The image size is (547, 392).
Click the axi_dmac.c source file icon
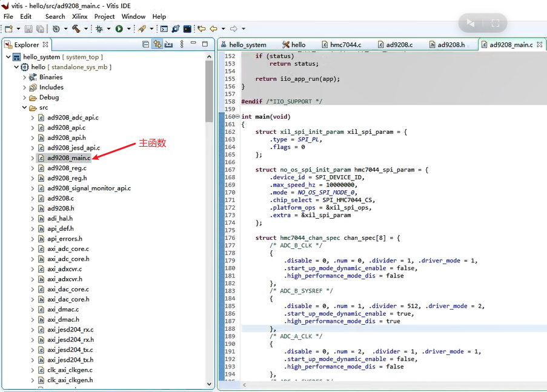click(41, 309)
